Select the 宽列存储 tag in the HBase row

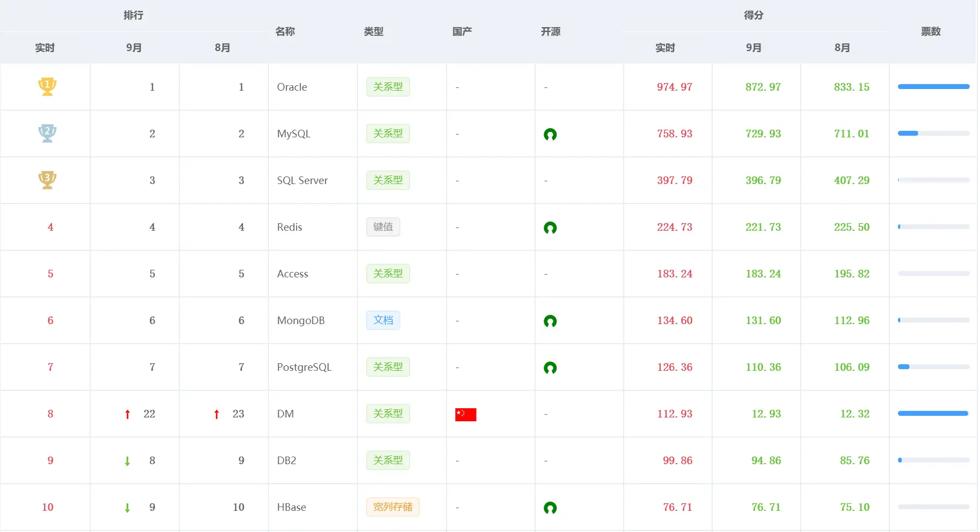[x=393, y=507]
